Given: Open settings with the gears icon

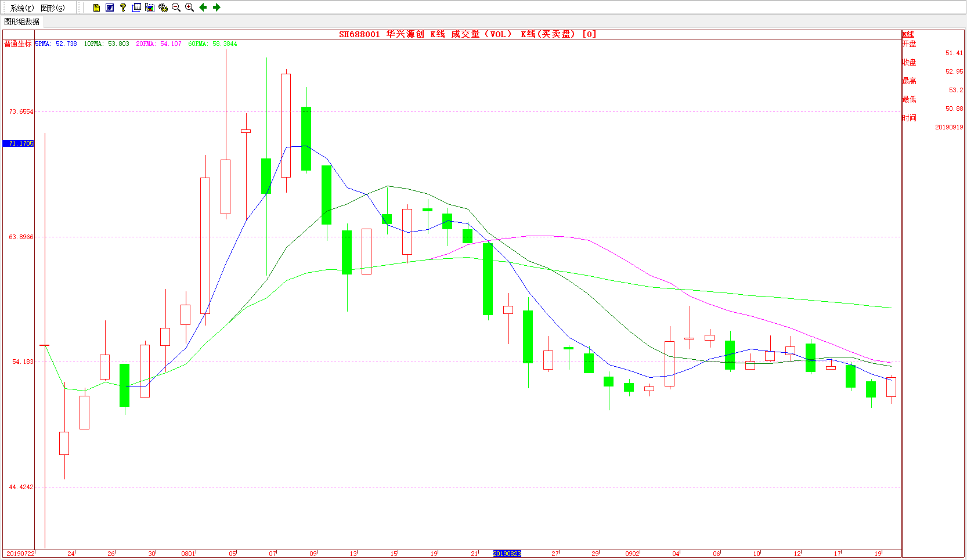Looking at the screenshot, I should [x=163, y=8].
